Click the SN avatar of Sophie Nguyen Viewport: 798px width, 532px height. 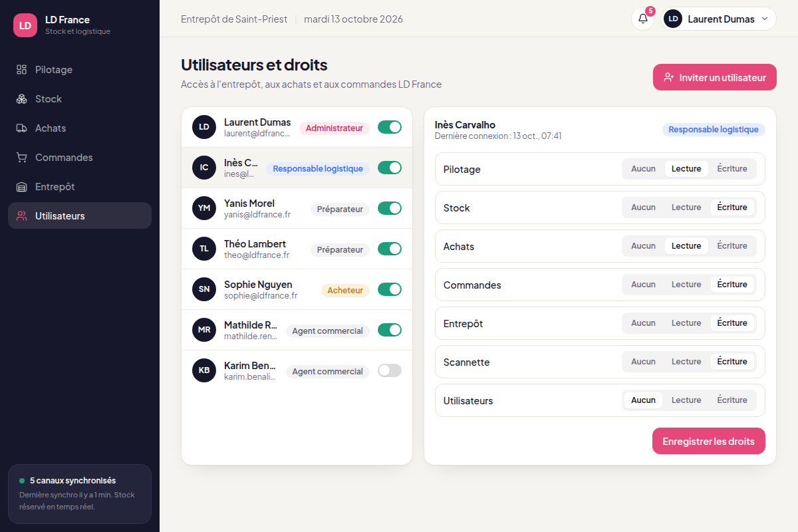(204, 289)
